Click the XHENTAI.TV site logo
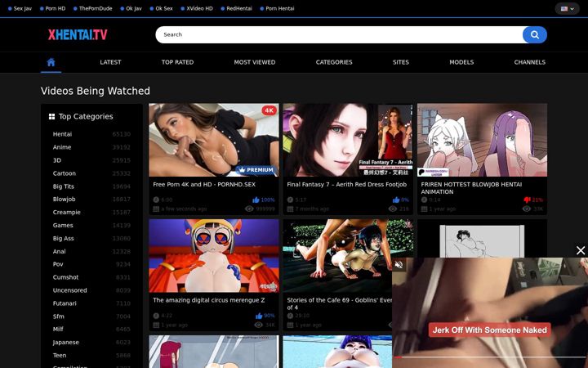 [x=78, y=35]
